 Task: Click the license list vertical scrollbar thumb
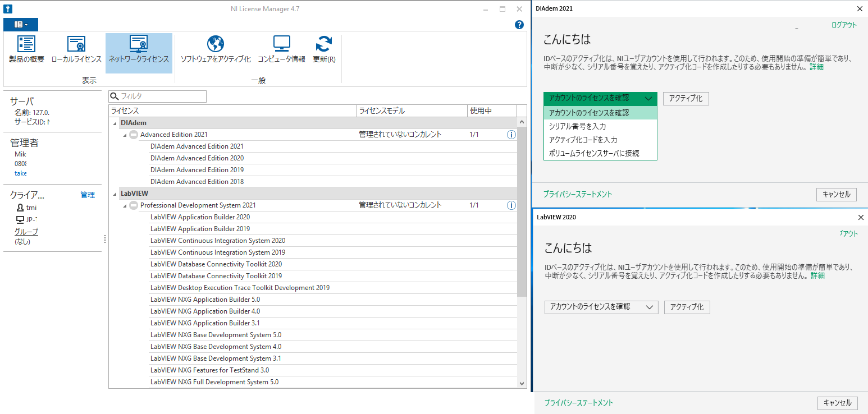522,211
